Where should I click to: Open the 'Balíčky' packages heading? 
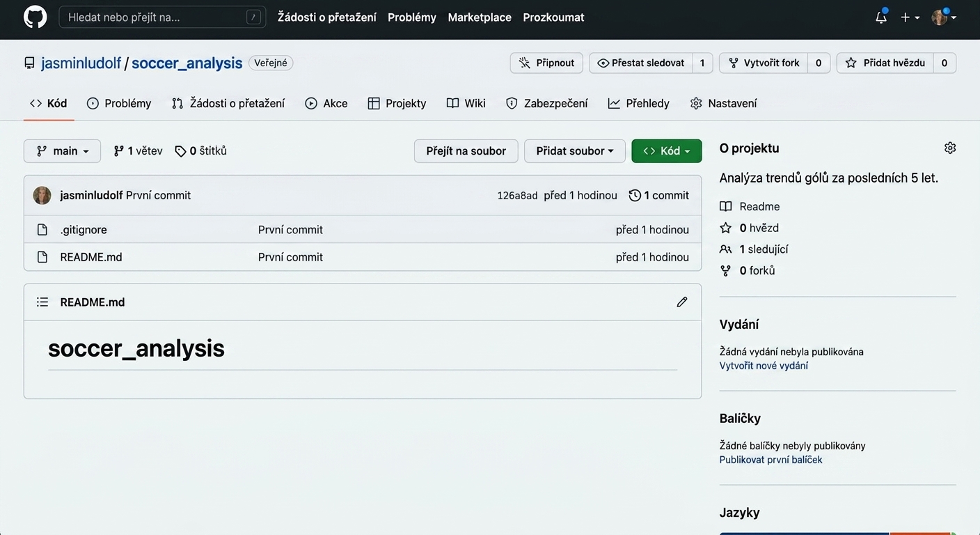740,419
